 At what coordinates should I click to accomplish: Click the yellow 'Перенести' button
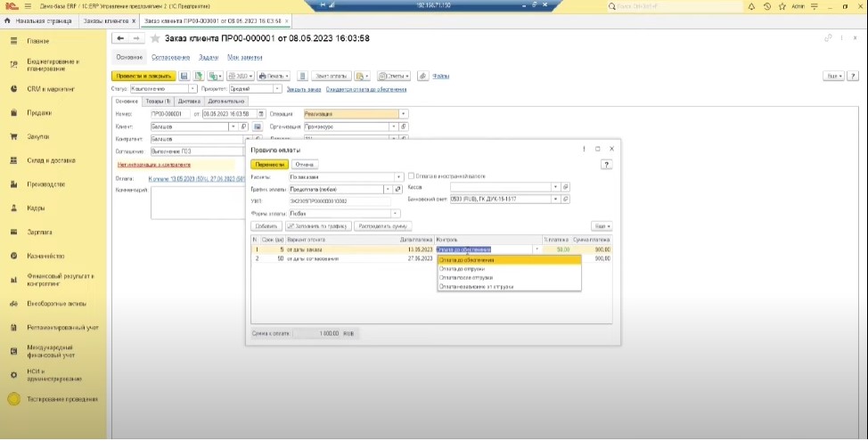[269, 165]
